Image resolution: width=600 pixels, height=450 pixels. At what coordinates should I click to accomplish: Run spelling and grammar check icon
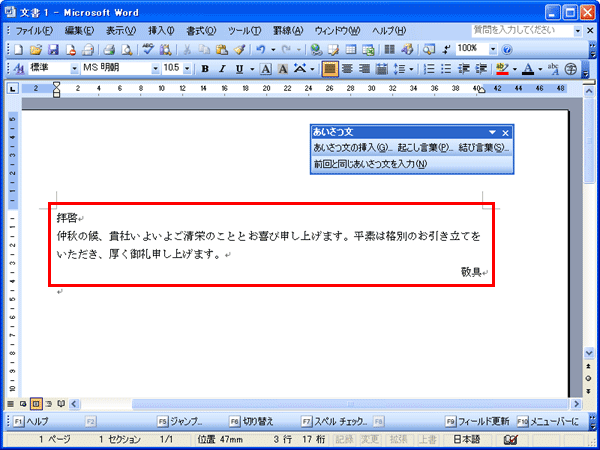[148, 49]
